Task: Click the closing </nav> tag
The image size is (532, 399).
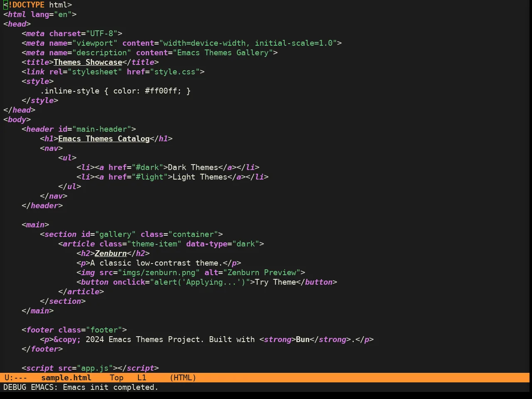Action: (x=54, y=196)
